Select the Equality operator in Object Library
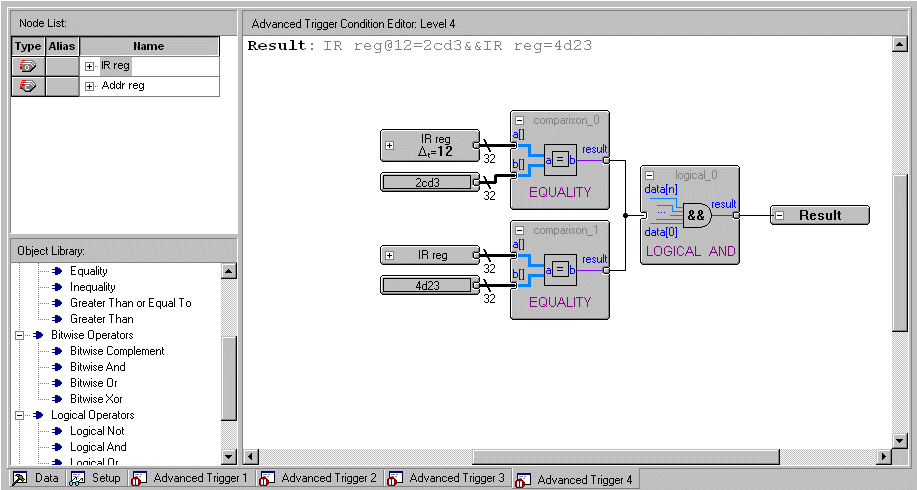The width and height of the screenshot is (917, 490). (x=88, y=271)
